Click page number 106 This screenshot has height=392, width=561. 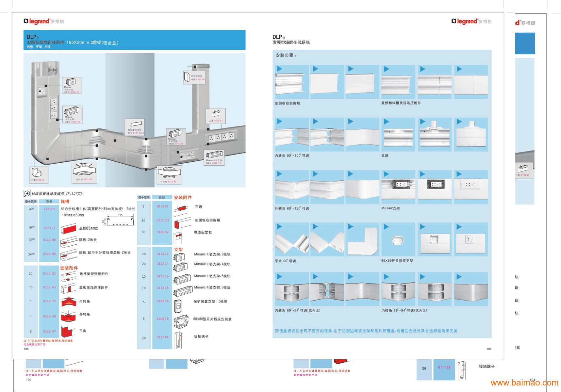tap(489, 349)
